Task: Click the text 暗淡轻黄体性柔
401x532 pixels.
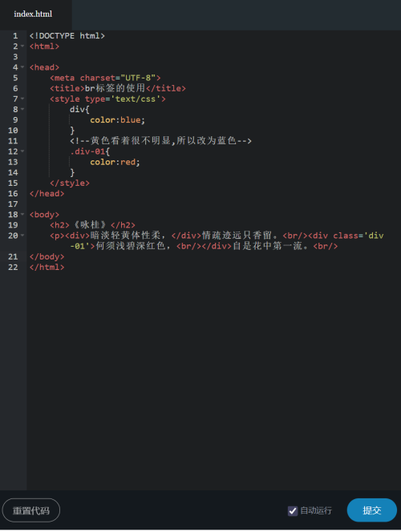Action: tap(125, 236)
